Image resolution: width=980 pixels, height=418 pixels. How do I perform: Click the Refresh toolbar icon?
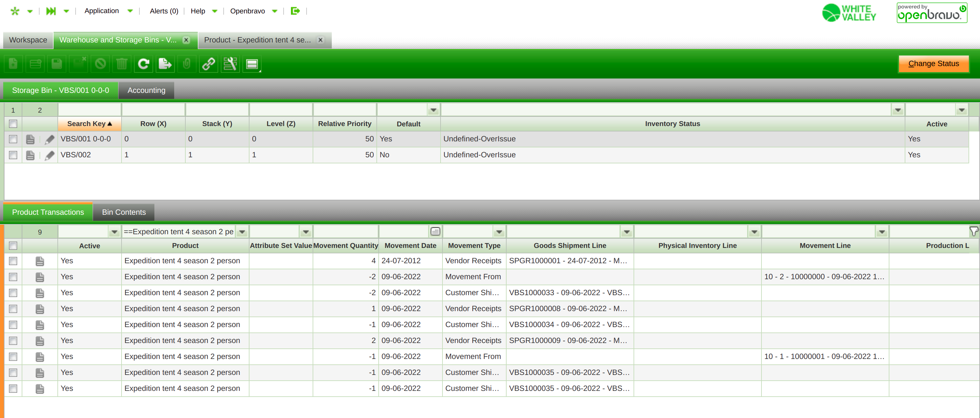click(x=144, y=64)
